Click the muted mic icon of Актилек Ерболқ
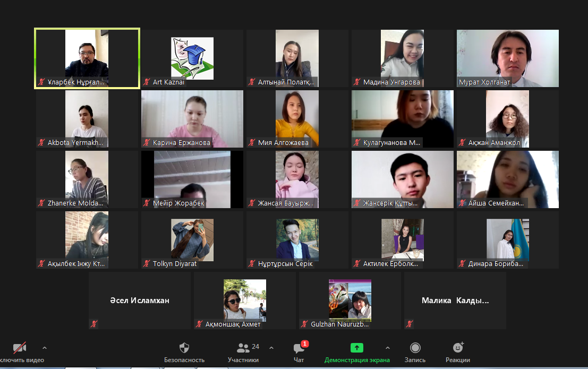588x369 pixels. (x=357, y=264)
